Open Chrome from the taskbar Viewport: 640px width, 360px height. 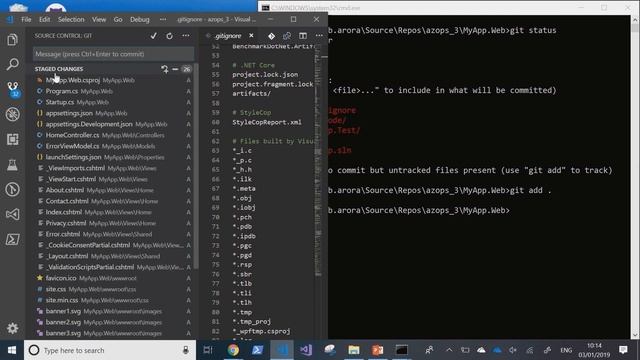tap(233, 350)
